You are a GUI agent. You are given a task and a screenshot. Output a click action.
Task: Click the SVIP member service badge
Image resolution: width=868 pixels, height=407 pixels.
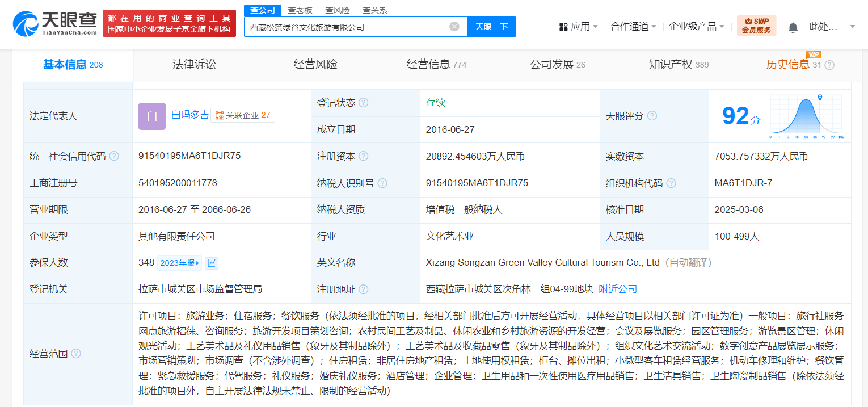tap(756, 26)
